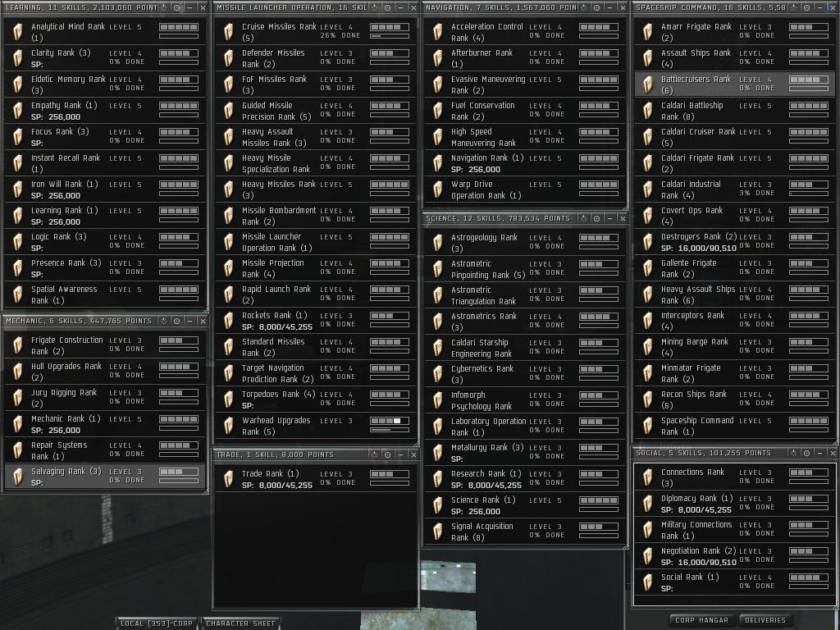Viewport: 840px width, 630px height.
Task: Open the Deliveries hangar
Action: (x=765, y=620)
